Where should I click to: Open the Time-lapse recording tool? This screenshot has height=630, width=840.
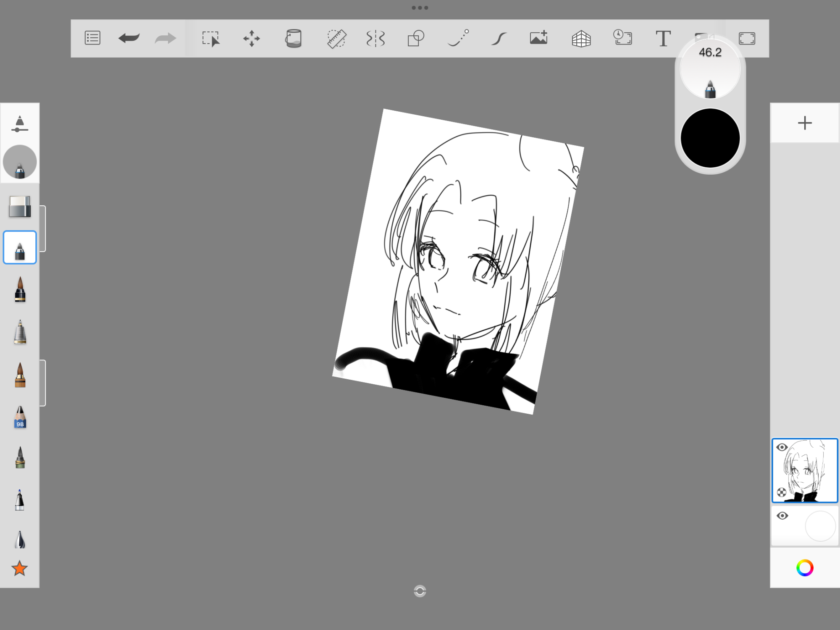click(x=622, y=38)
